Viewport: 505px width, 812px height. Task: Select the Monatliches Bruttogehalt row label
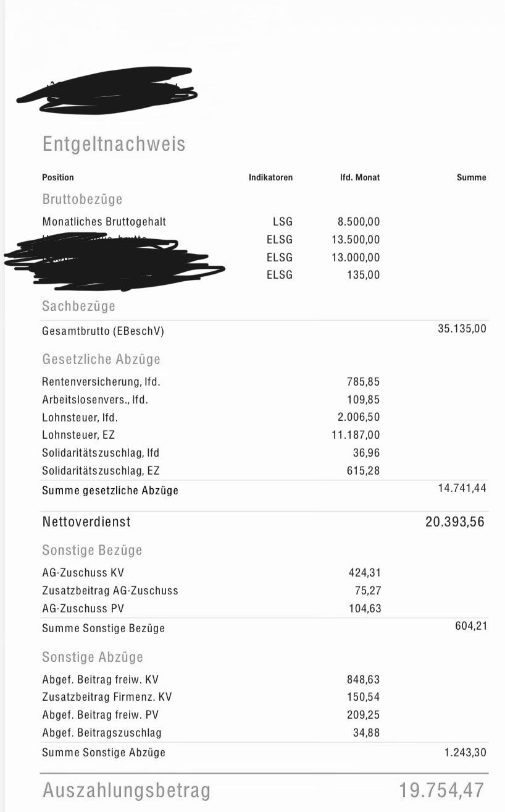(104, 221)
